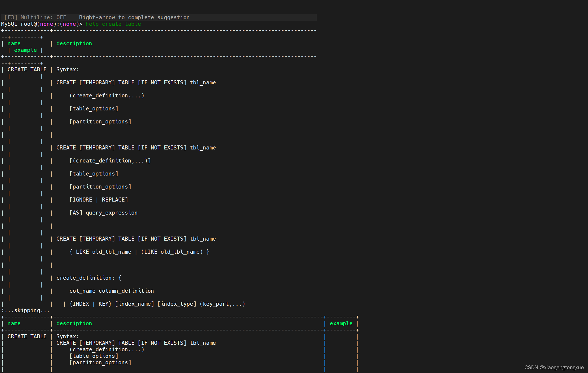This screenshot has width=588, height=373.
Task: Click '[AS] query_expression' line
Action: [104, 213]
